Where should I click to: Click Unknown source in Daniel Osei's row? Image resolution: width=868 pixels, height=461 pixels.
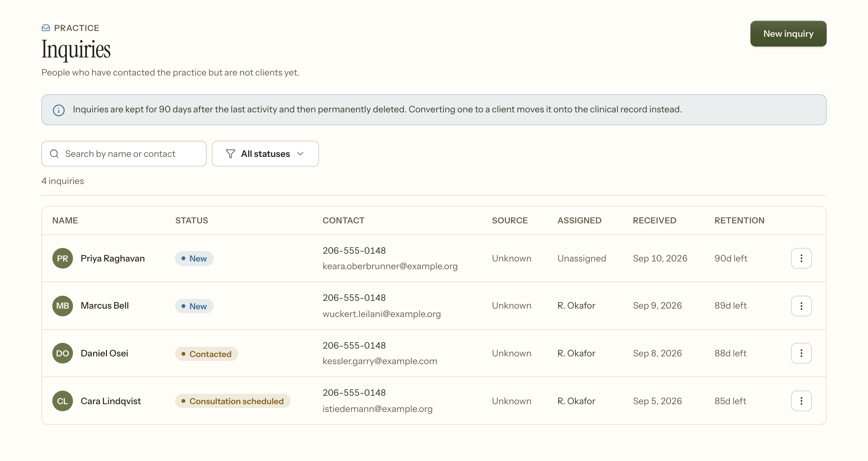pos(512,353)
